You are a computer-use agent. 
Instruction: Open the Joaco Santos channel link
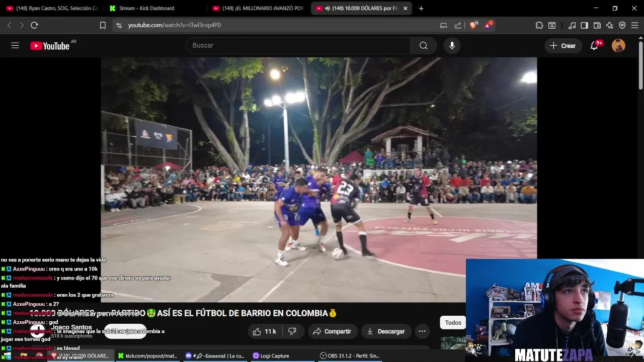tap(71, 327)
